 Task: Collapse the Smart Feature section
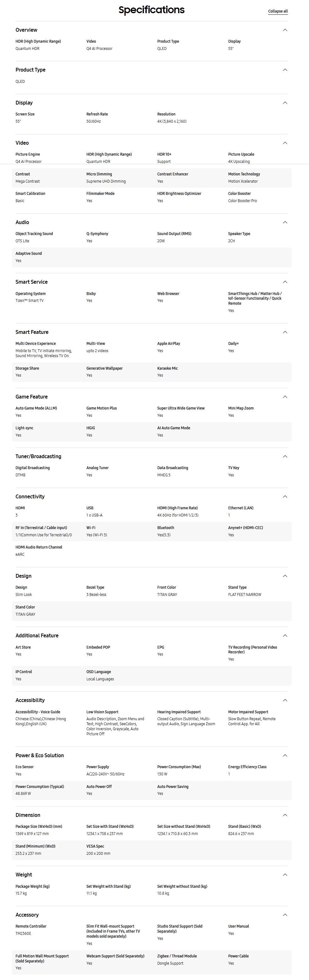[x=285, y=332]
